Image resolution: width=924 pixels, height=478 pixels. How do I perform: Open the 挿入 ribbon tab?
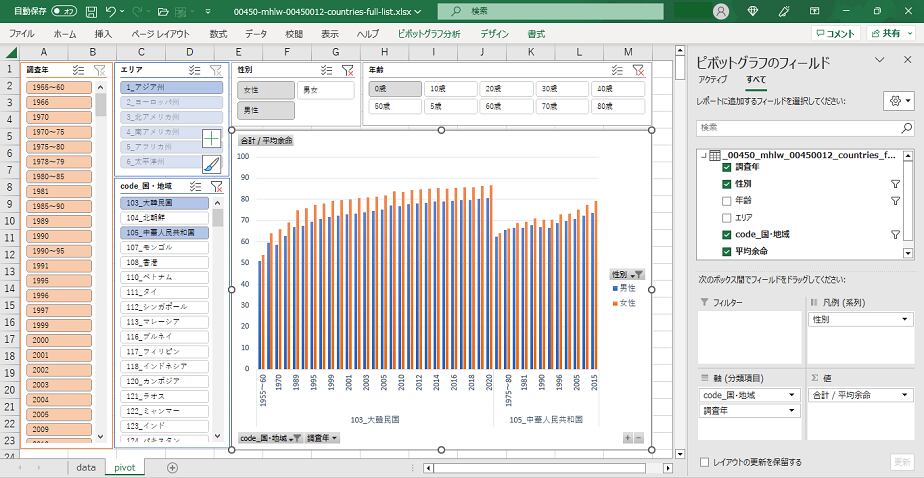[x=103, y=33]
